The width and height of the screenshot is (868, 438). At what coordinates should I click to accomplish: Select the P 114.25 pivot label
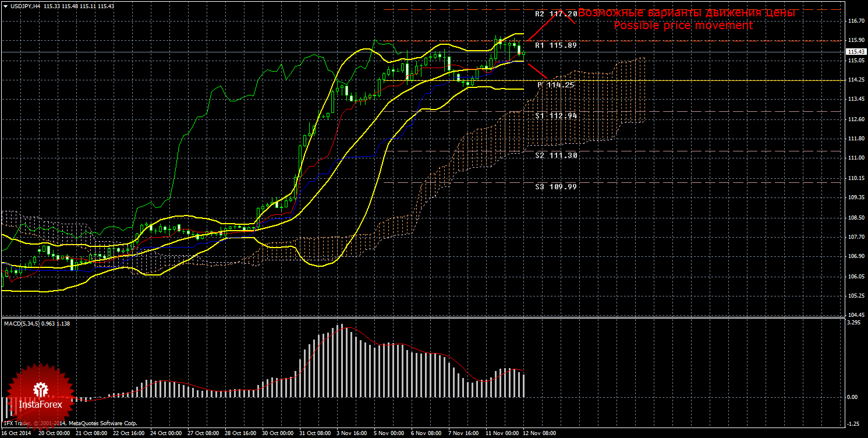pyautogui.click(x=556, y=85)
